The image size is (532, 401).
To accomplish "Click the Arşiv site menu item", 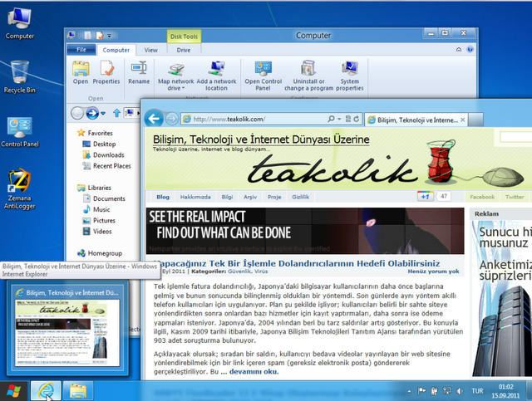I will pyautogui.click(x=250, y=197).
